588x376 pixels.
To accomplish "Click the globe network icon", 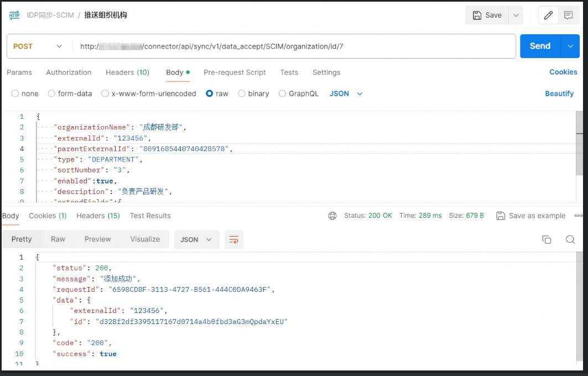I will click(x=332, y=216).
